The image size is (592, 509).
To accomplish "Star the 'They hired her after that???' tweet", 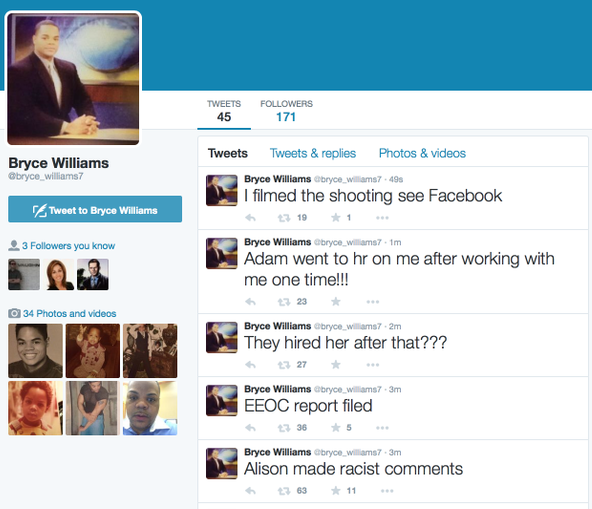I will (336, 364).
